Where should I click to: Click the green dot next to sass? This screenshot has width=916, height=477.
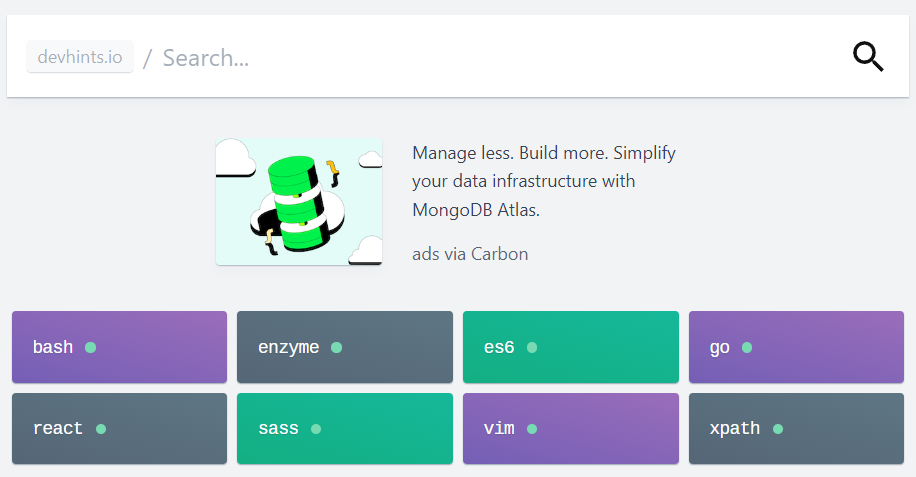(x=316, y=429)
